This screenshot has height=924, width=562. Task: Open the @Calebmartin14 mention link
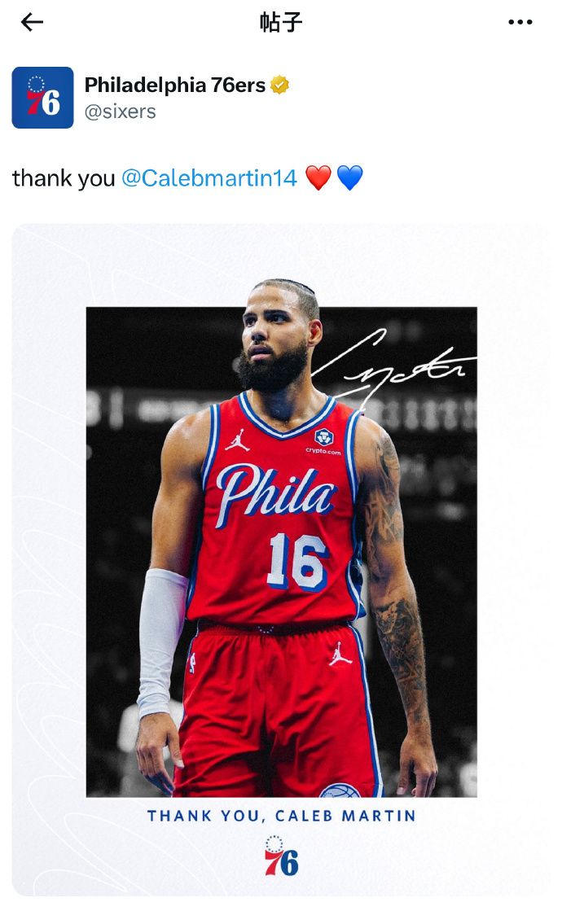(x=209, y=178)
